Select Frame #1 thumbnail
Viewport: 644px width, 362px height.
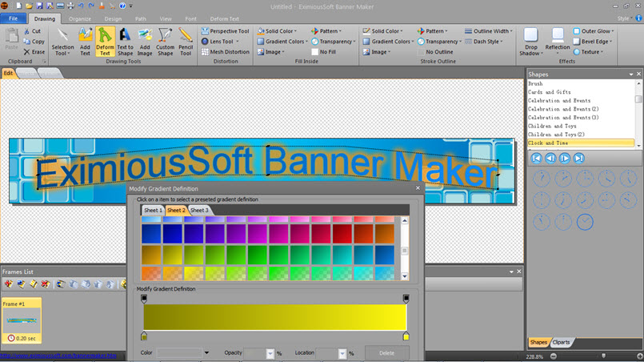[22, 321]
